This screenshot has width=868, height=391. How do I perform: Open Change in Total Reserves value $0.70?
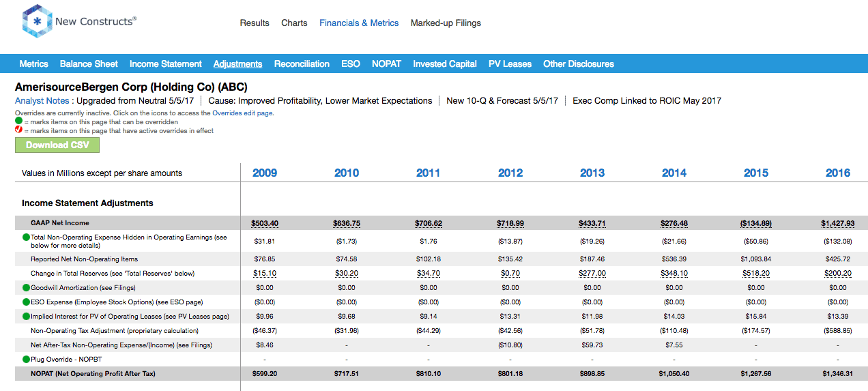pyautogui.click(x=510, y=274)
